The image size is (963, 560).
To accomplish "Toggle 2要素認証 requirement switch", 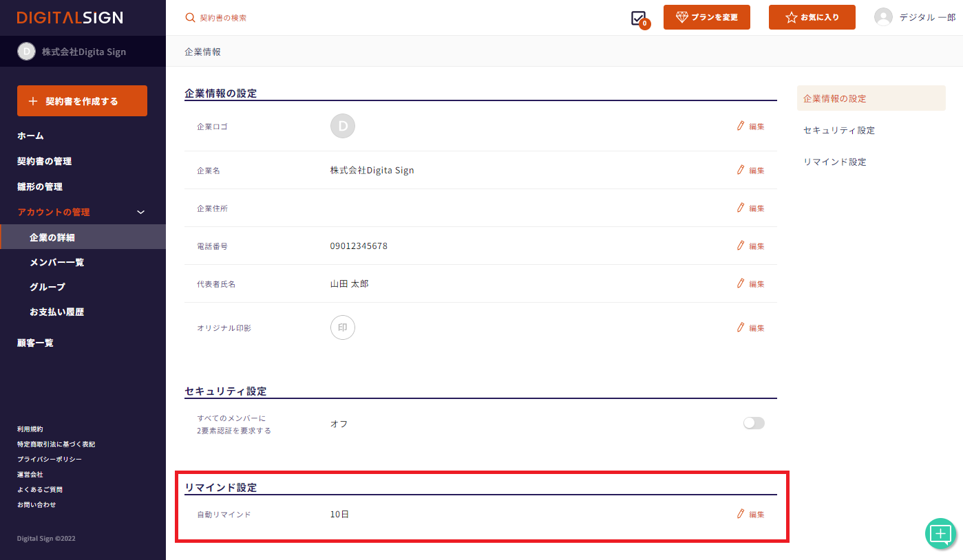I will tap(754, 423).
